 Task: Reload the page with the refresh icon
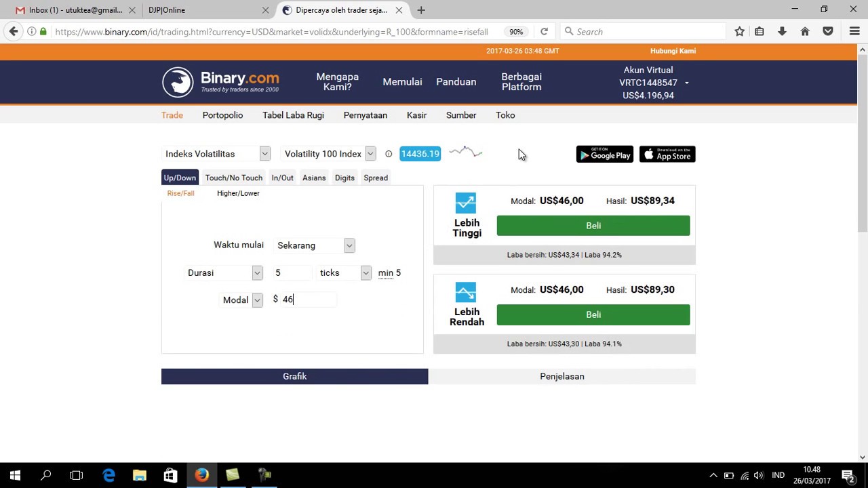pos(544,31)
